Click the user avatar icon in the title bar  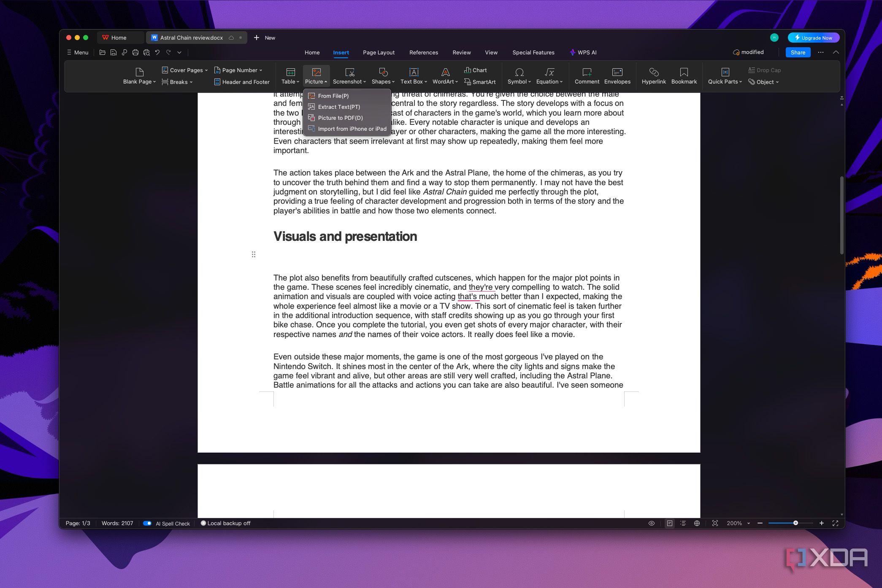[x=774, y=38]
